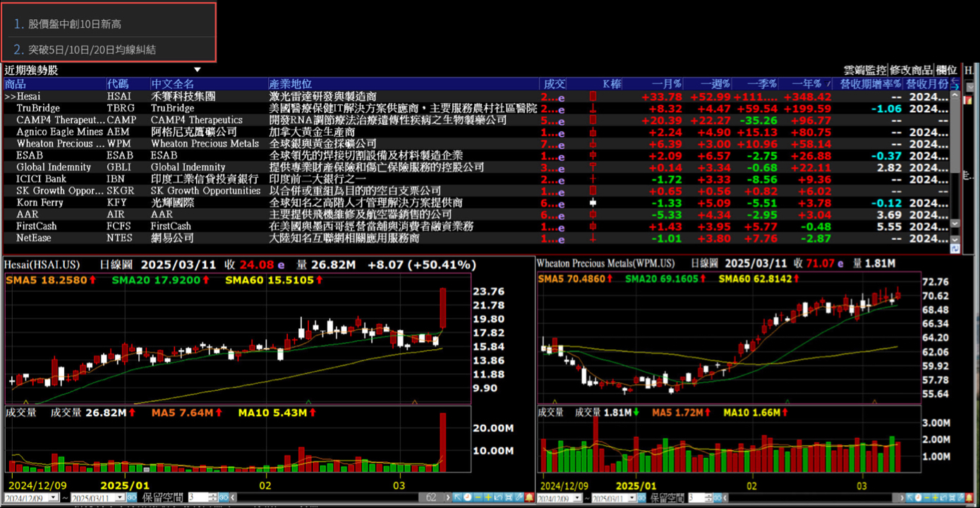Open the 近期強勢股 list dropdown

click(198, 70)
